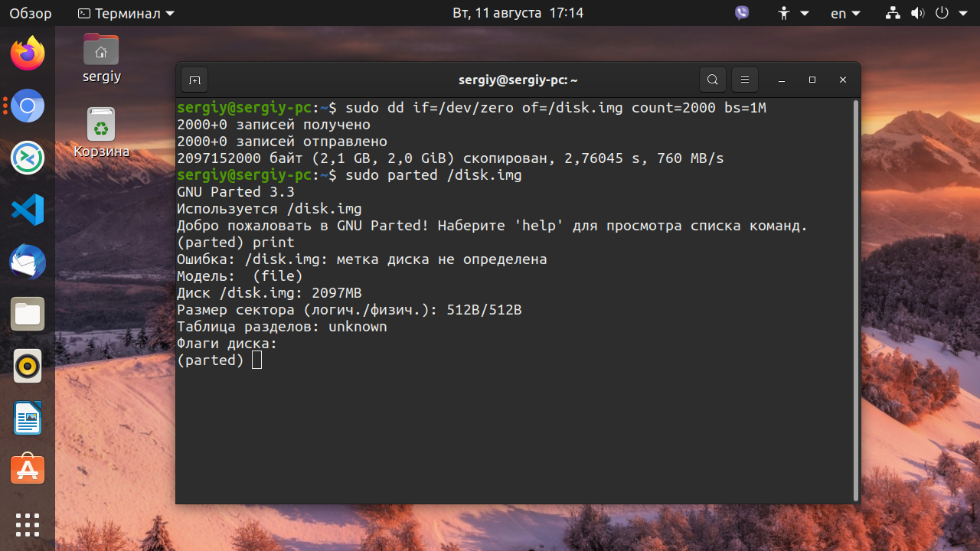Expand the accessibility menu
Image resolution: width=980 pixels, height=551 pixels.
[792, 13]
